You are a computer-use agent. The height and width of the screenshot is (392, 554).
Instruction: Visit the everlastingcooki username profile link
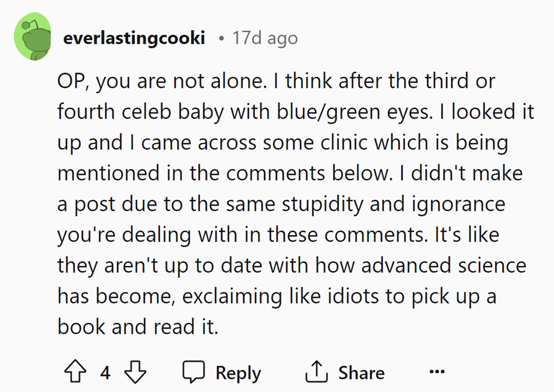point(134,38)
